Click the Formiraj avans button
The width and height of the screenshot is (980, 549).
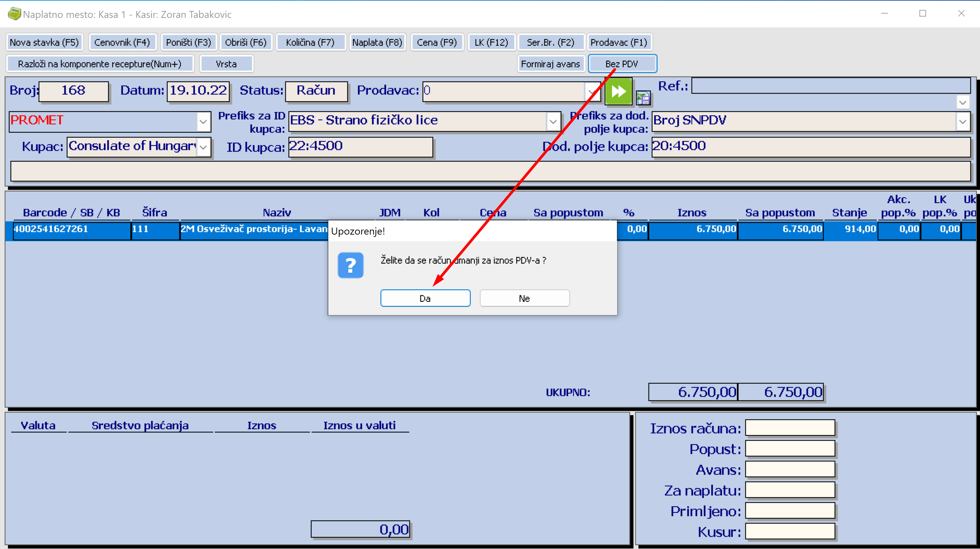click(x=550, y=64)
